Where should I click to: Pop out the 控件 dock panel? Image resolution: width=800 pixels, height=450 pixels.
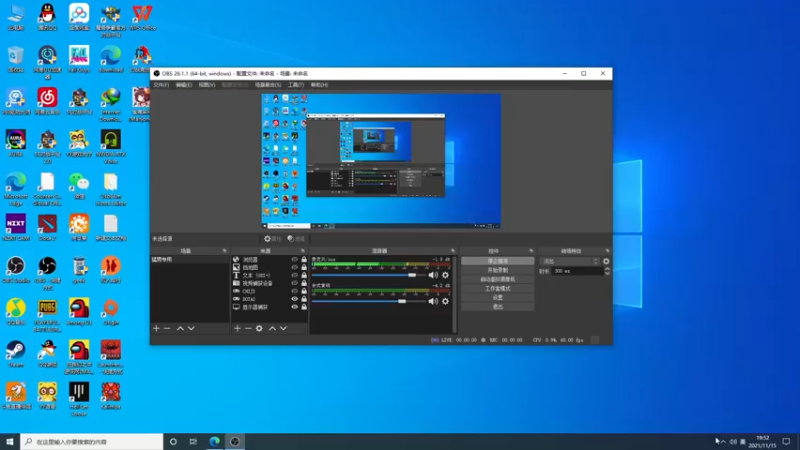coord(531,251)
